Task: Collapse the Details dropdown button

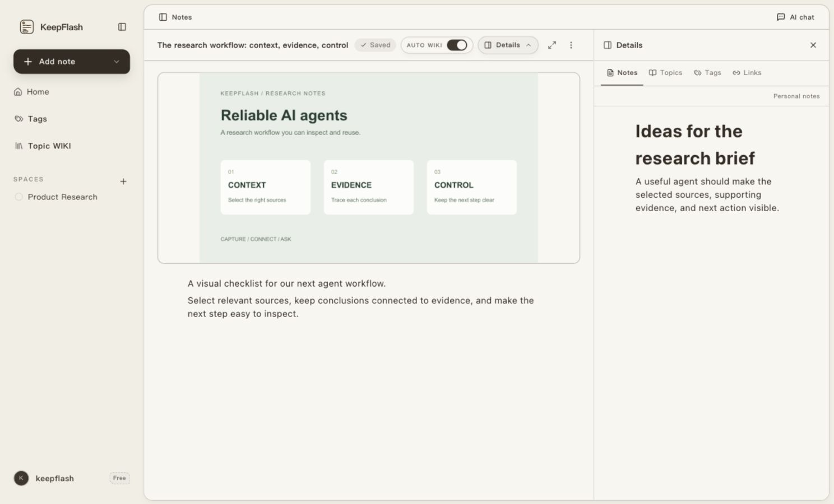Action: 508,45
